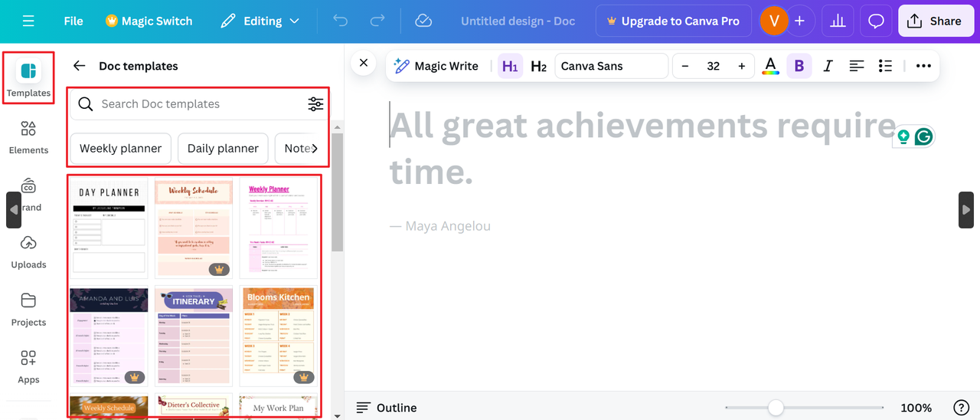The height and width of the screenshot is (420, 980).
Task: Close the text formatting toolbar with X
Action: (x=364, y=63)
